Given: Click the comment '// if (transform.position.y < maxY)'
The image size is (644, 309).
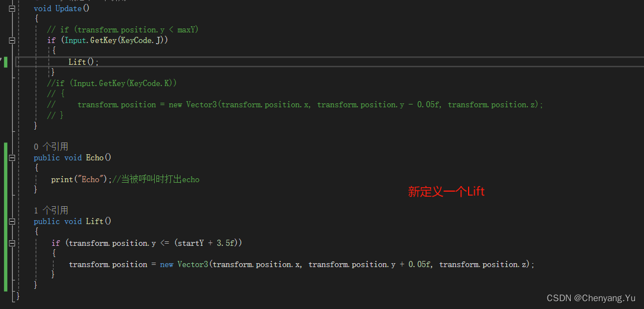Looking at the screenshot, I should click(123, 30).
